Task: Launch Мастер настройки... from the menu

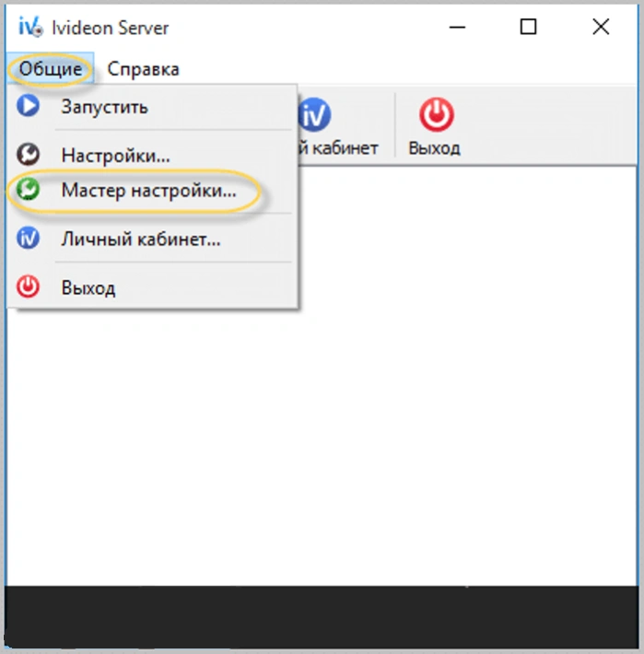Action: tap(153, 191)
